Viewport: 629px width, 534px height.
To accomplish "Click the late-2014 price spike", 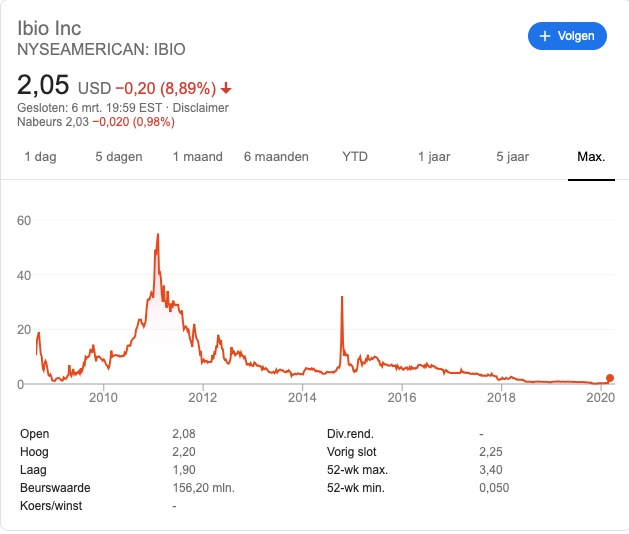I will click(x=342, y=298).
